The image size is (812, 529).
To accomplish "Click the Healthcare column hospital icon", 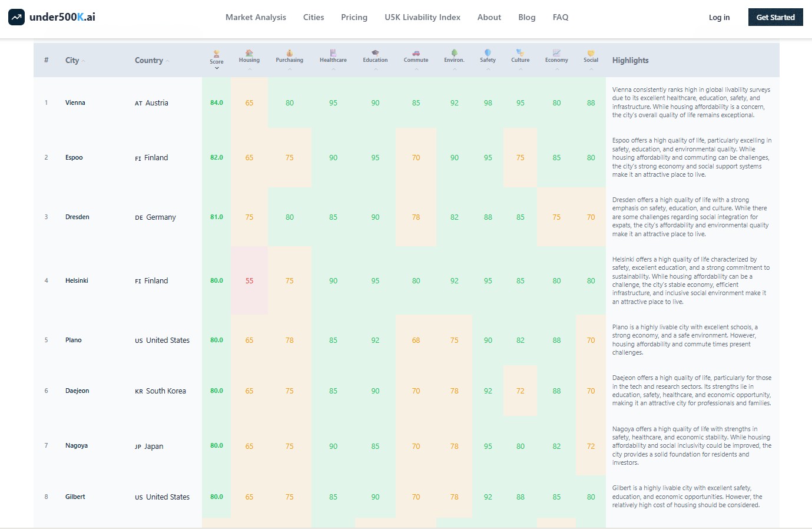I will [x=333, y=53].
